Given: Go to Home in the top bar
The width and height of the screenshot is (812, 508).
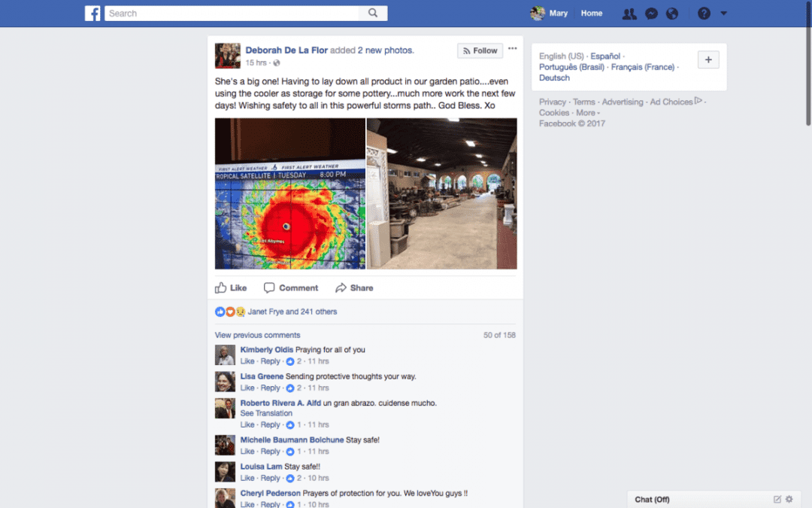Looking at the screenshot, I should pyautogui.click(x=591, y=13).
